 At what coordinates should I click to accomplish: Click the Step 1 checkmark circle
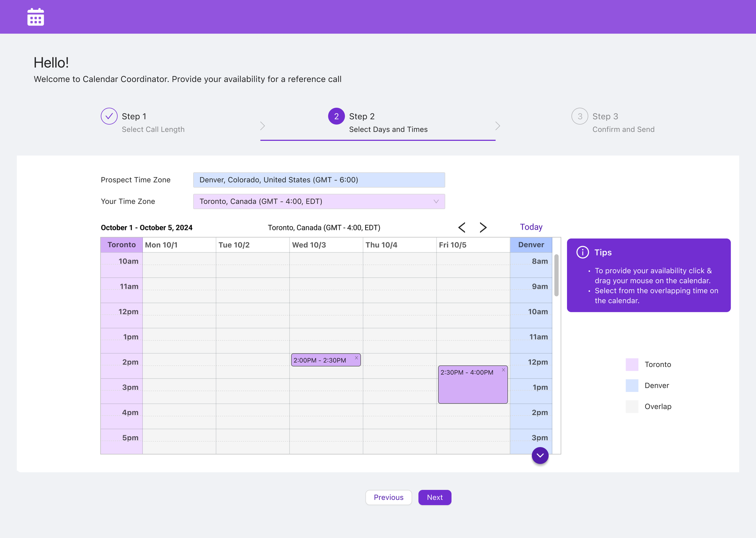(109, 116)
